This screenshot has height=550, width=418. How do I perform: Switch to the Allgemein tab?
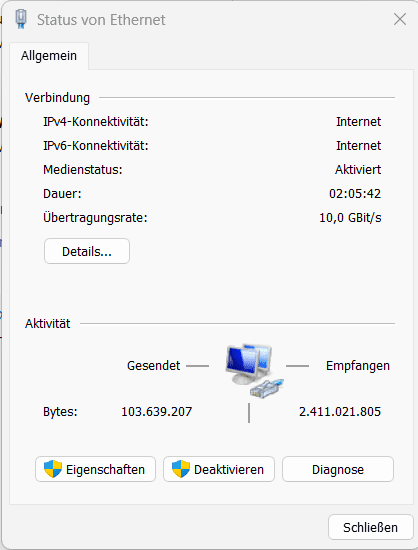click(x=49, y=56)
